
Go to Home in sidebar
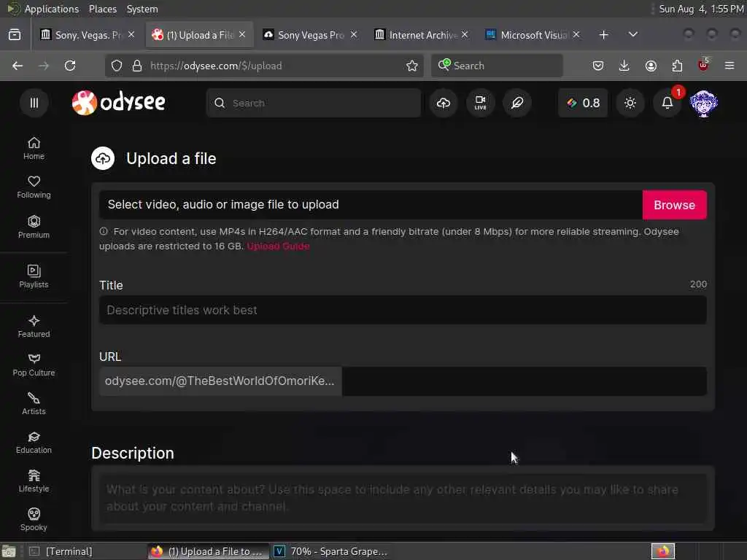click(34, 149)
